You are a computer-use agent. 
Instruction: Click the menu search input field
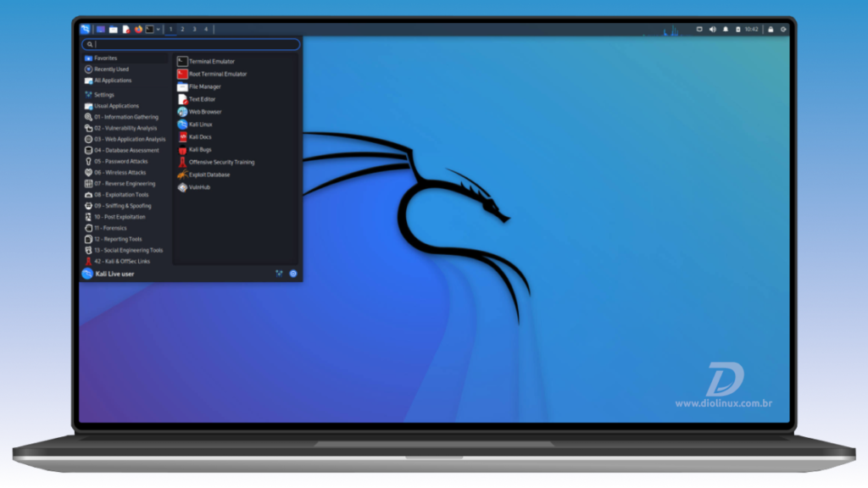[191, 44]
